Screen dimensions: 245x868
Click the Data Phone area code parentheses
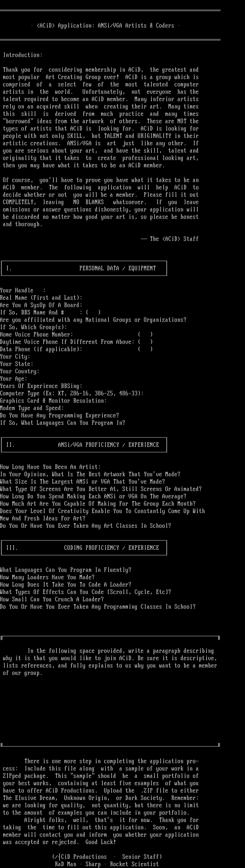click(145, 349)
